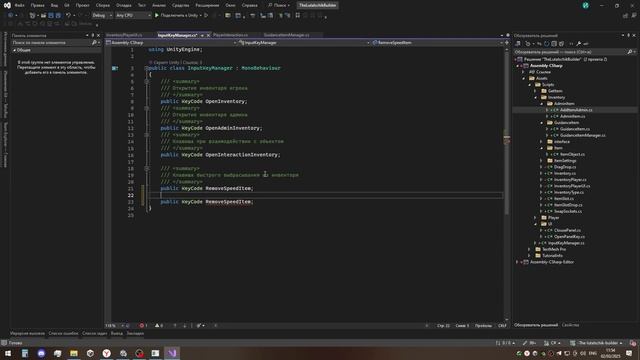The width and height of the screenshot is (640, 360).
Task: Click the Start Without Debugging outline play icon
Action: (x=206, y=16)
